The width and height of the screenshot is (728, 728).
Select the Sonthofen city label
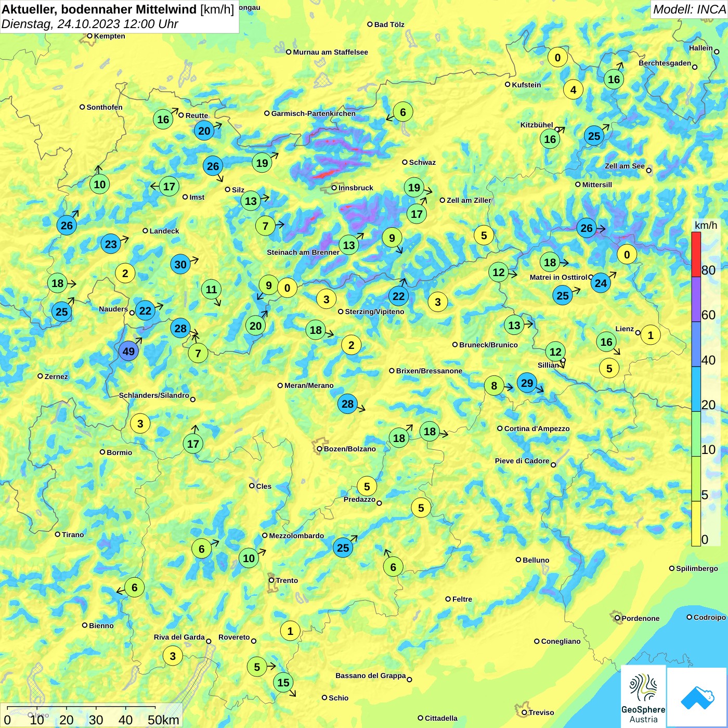(x=105, y=107)
